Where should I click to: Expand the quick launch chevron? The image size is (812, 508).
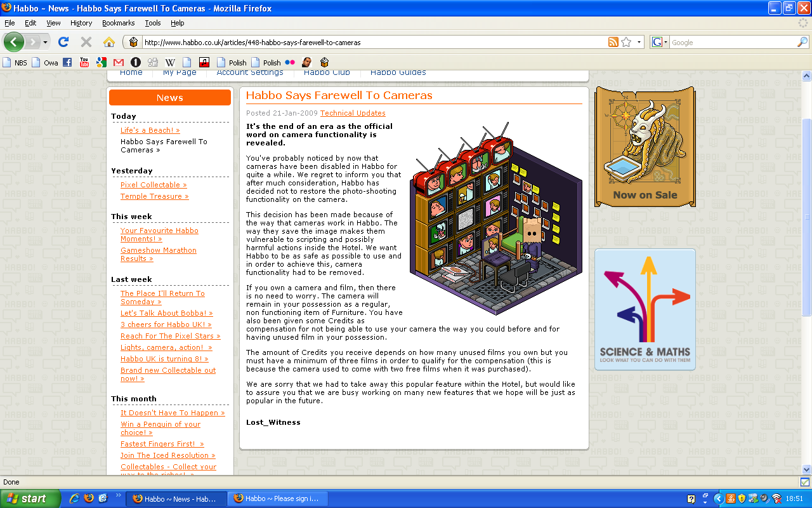[x=118, y=496]
